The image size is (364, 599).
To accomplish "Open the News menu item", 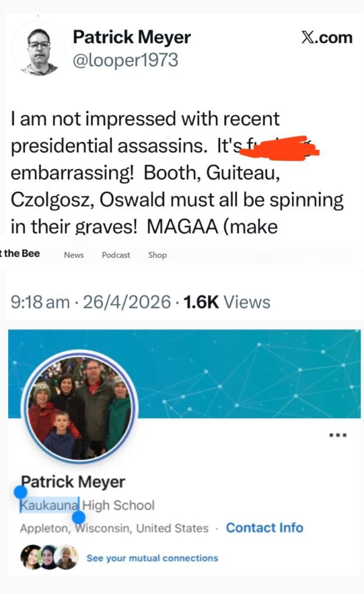I will tap(74, 255).
